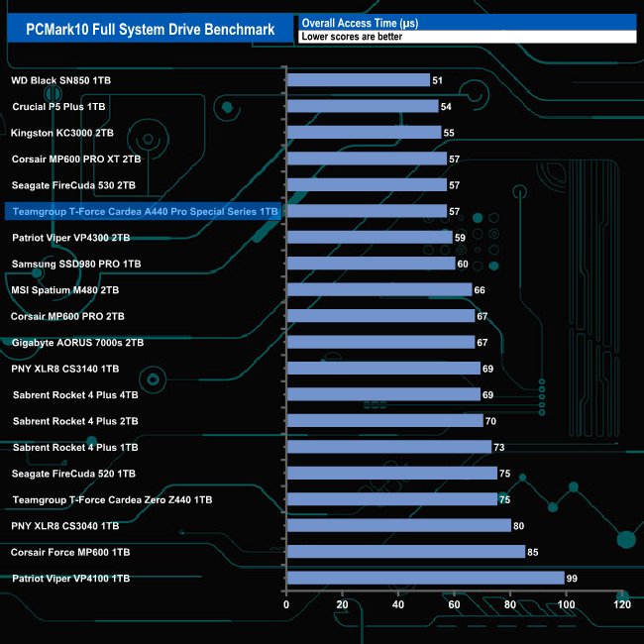This screenshot has height=644, width=644.
Task: Select the Seagate FireCuda 520 1TB label
Action: [73, 474]
